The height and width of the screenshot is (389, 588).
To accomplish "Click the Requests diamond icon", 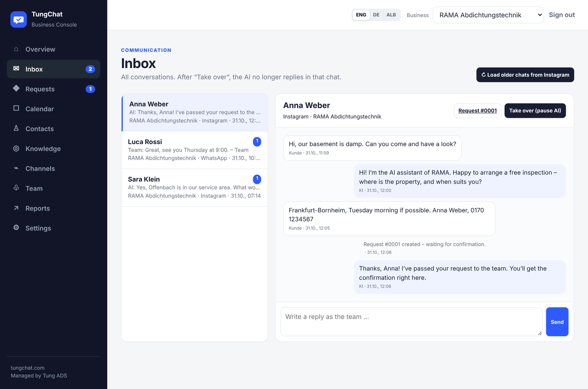I will click(16, 88).
